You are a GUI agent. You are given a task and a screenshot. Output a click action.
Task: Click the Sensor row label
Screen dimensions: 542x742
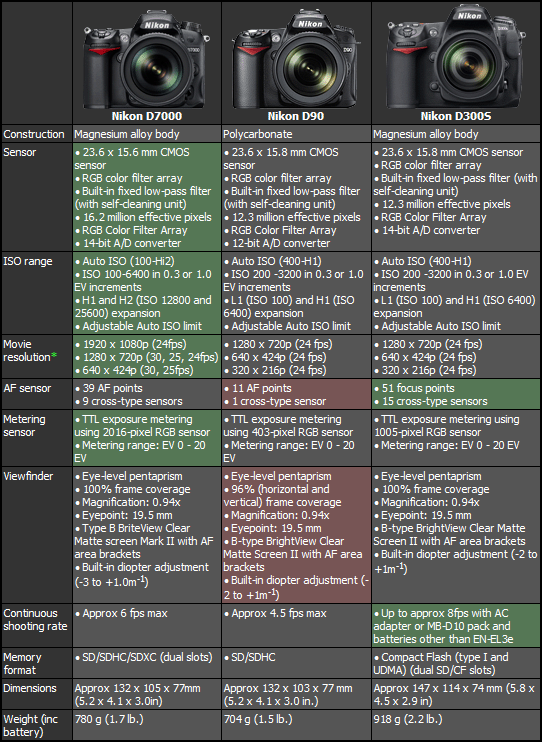click(19, 152)
